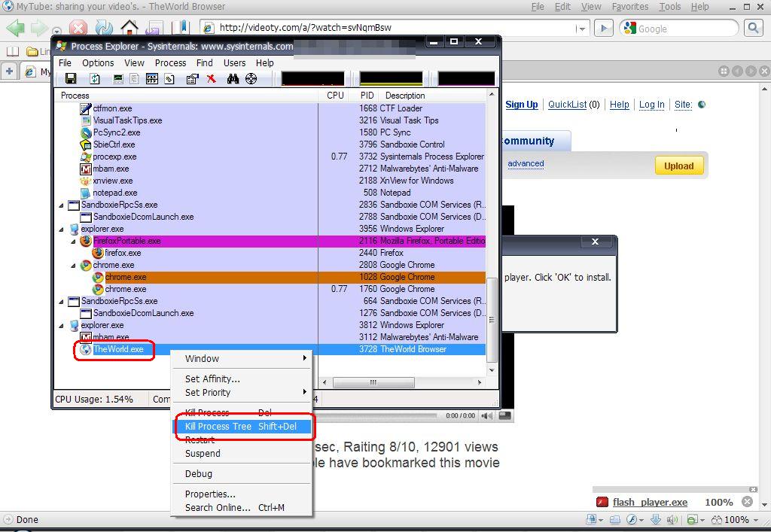Collapse the chrome.exe parent tree node

[x=73, y=266]
